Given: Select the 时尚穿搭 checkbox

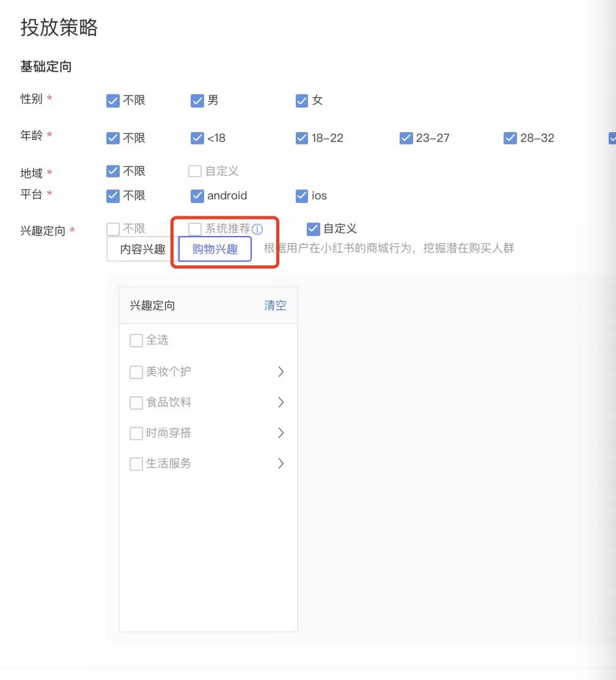Looking at the screenshot, I should click(136, 434).
